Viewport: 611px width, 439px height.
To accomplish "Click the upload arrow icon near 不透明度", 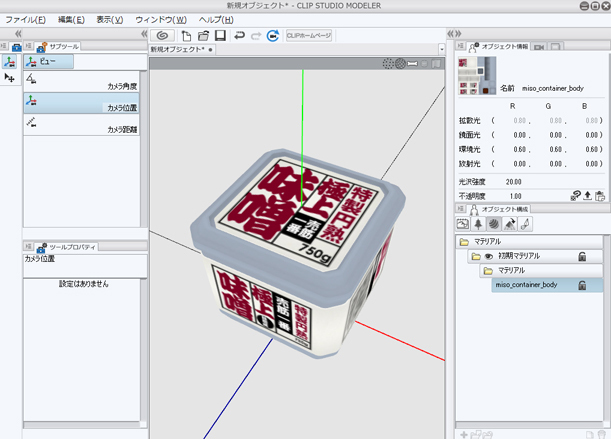I will click(588, 196).
